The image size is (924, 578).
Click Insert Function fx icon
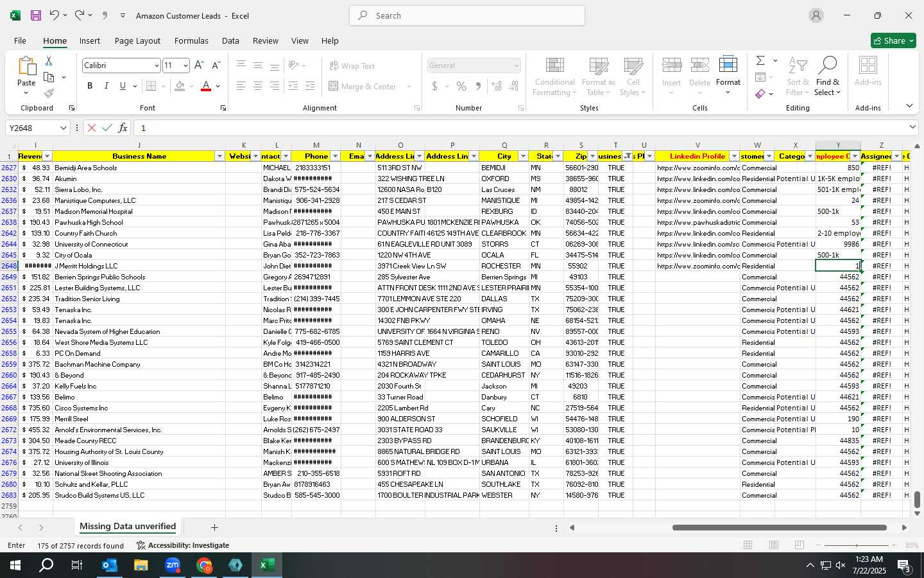(x=123, y=128)
